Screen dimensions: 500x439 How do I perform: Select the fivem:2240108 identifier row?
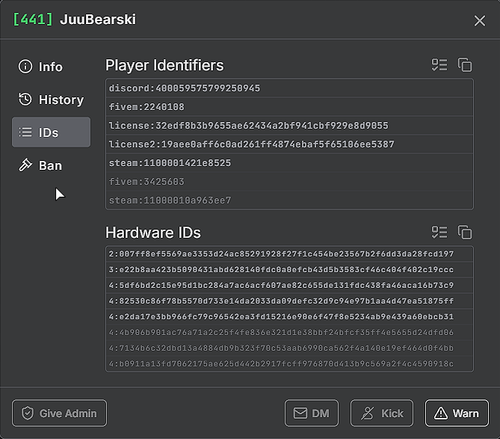point(289,107)
